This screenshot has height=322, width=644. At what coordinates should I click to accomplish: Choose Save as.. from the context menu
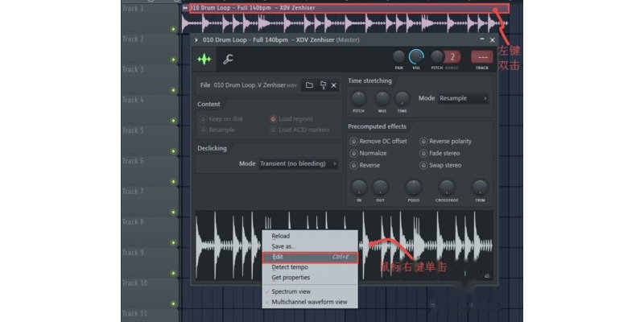tap(310, 246)
